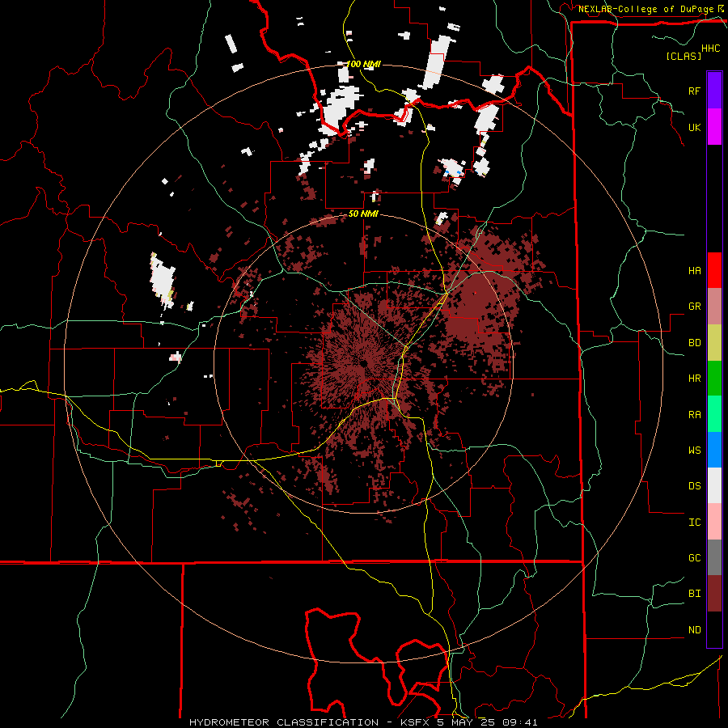The width and height of the screenshot is (728, 728).
Task: Click the DS legend label
Action: pyautogui.click(x=694, y=485)
